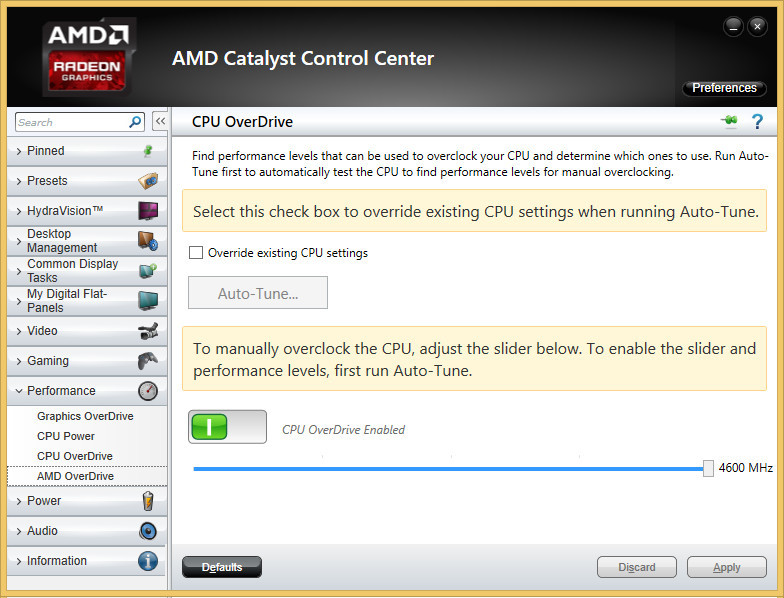Click the Defaults button
The height and width of the screenshot is (598, 784).
coord(222,567)
